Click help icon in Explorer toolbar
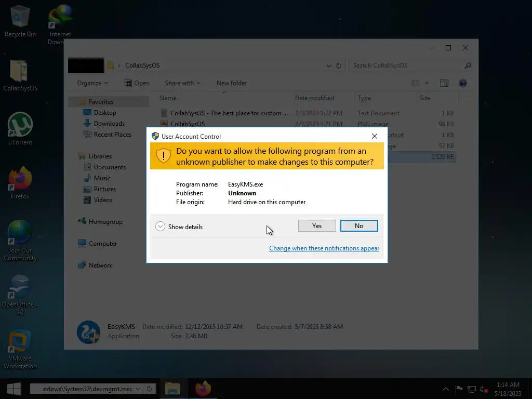The image size is (532, 399). [x=462, y=83]
